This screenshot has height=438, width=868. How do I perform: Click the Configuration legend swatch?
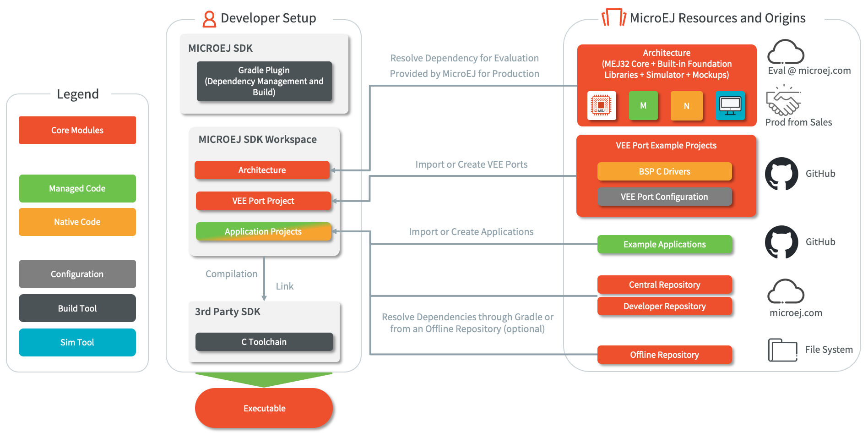coord(77,274)
